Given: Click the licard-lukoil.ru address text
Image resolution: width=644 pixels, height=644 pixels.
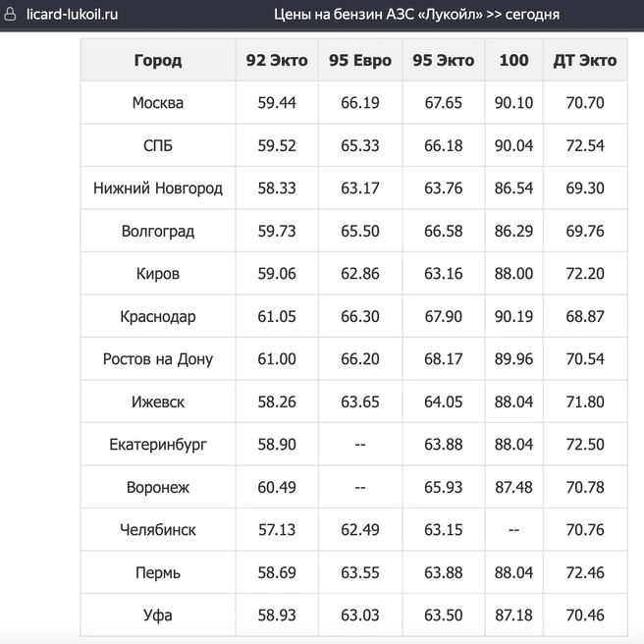Looking at the screenshot, I should tap(72, 15).
